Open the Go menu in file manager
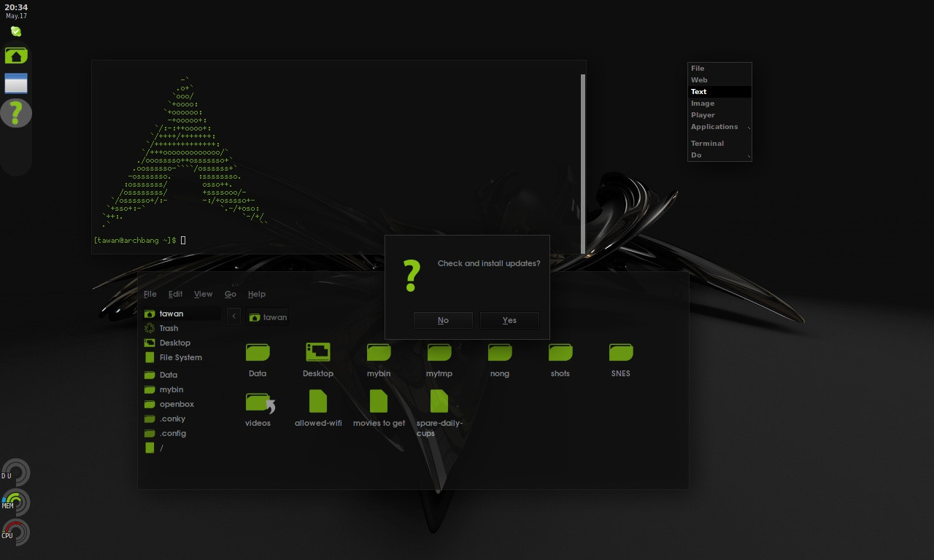The width and height of the screenshot is (934, 560). [231, 294]
